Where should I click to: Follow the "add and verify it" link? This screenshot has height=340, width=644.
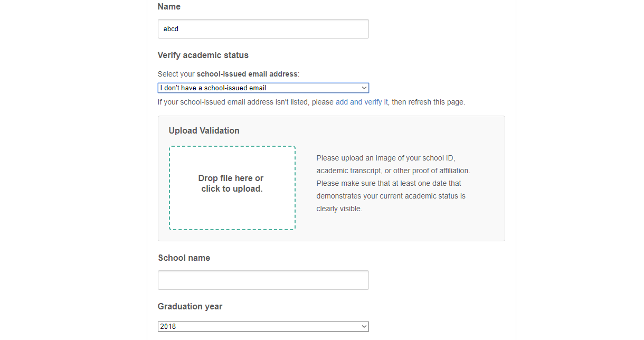362,102
